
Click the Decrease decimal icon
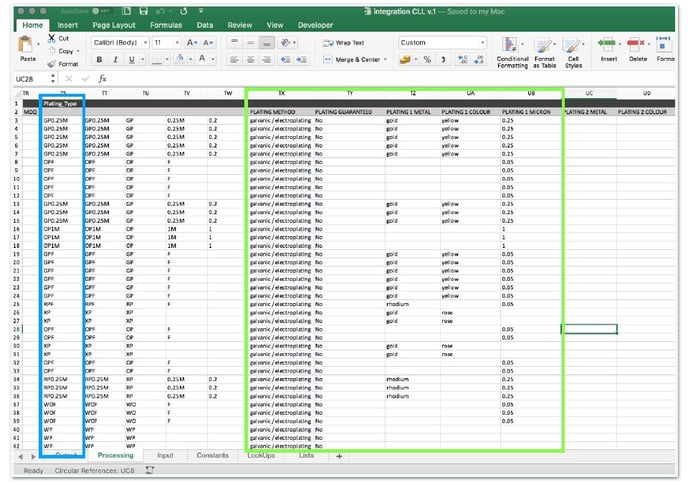[479, 59]
